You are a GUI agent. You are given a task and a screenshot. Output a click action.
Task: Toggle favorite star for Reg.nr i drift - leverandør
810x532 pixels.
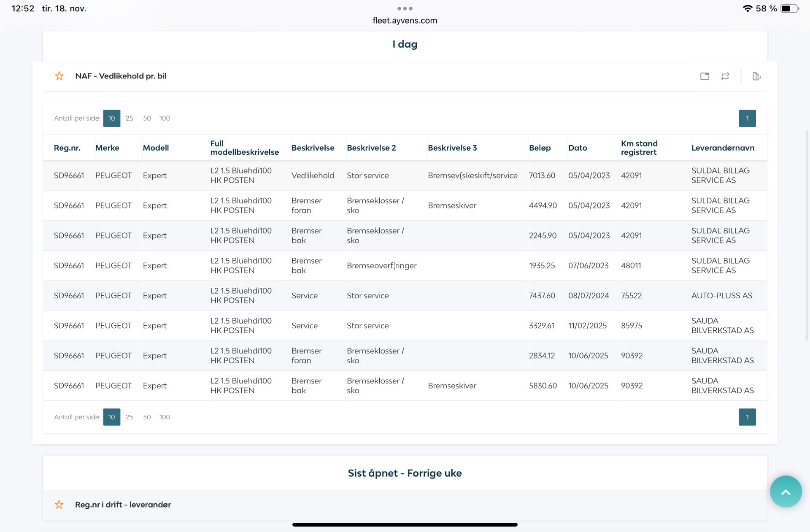[59, 505]
